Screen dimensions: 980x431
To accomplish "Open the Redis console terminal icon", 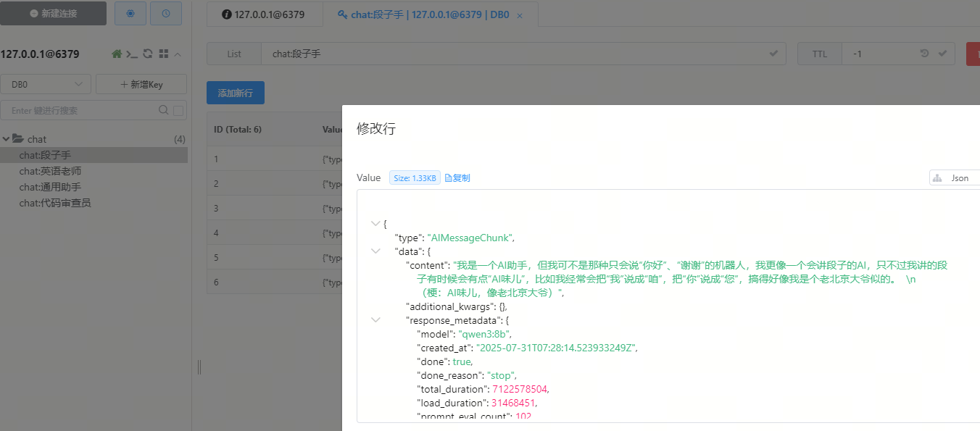I will 132,54.
